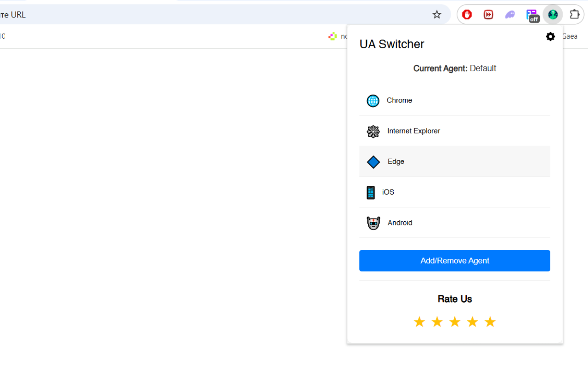The width and height of the screenshot is (588, 368).
Task: Open the Extensions puzzle-piece menu
Action: 575,15
